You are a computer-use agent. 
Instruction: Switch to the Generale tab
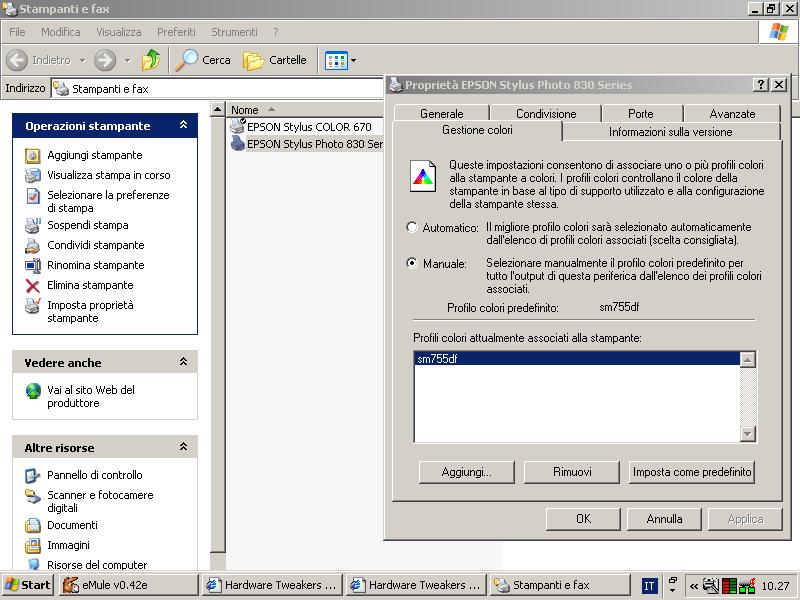tap(441, 113)
